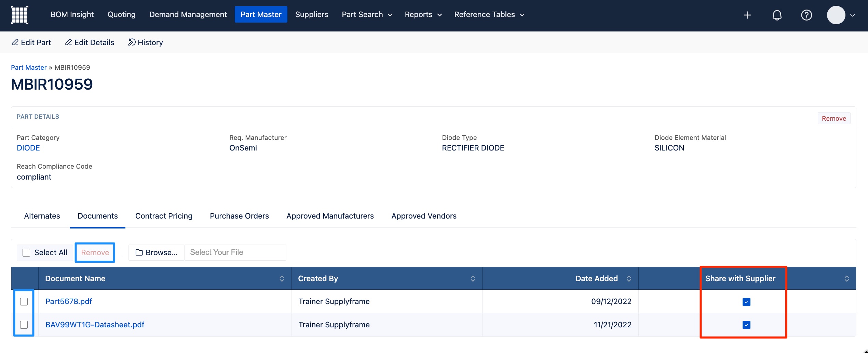
Task: Open BAV99WT1G-Datasheet.pdf document link
Action: [95, 325]
